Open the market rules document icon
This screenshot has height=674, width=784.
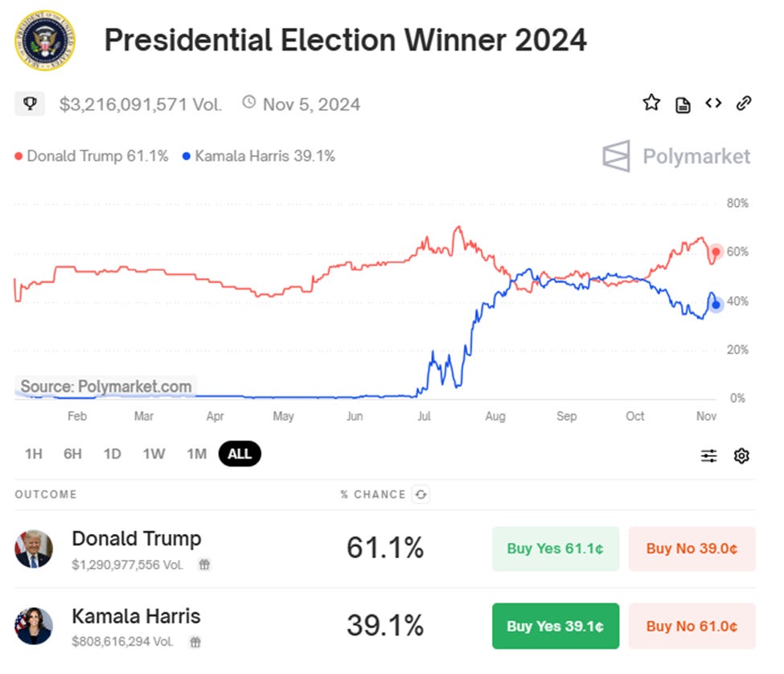pyautogui.click(x=682, y=103)
